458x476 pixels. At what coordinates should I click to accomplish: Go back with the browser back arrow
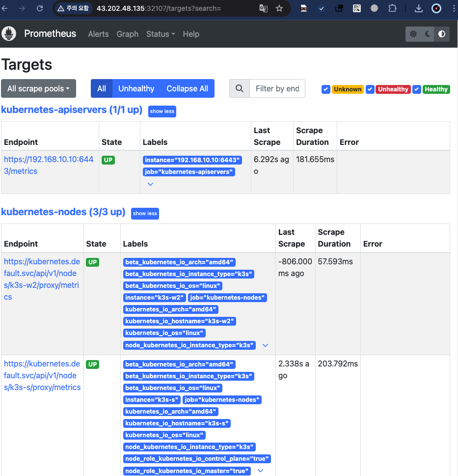4,8
